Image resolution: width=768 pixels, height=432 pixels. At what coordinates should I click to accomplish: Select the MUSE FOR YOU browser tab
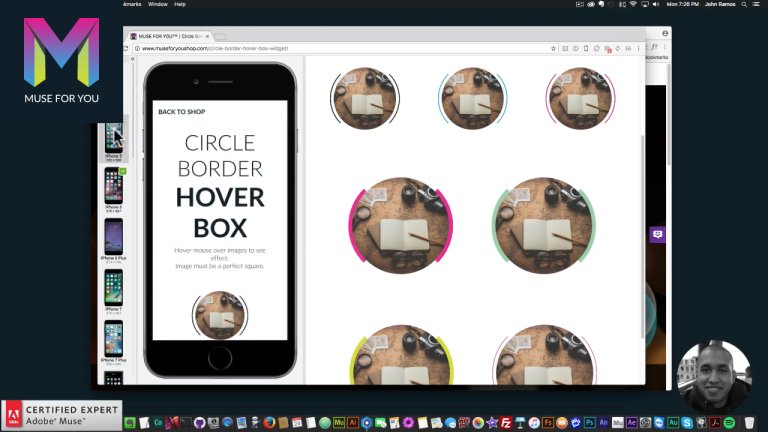[x=169, y=37]
